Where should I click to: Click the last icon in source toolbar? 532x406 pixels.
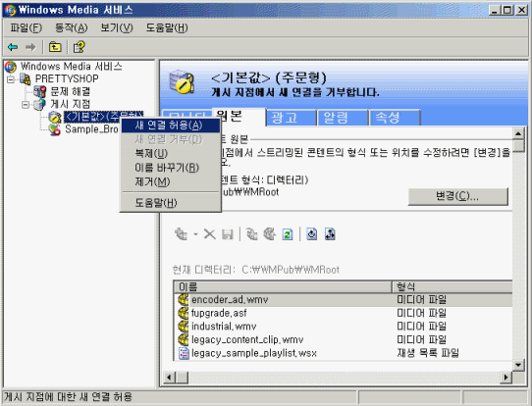(x=330, y=234)
